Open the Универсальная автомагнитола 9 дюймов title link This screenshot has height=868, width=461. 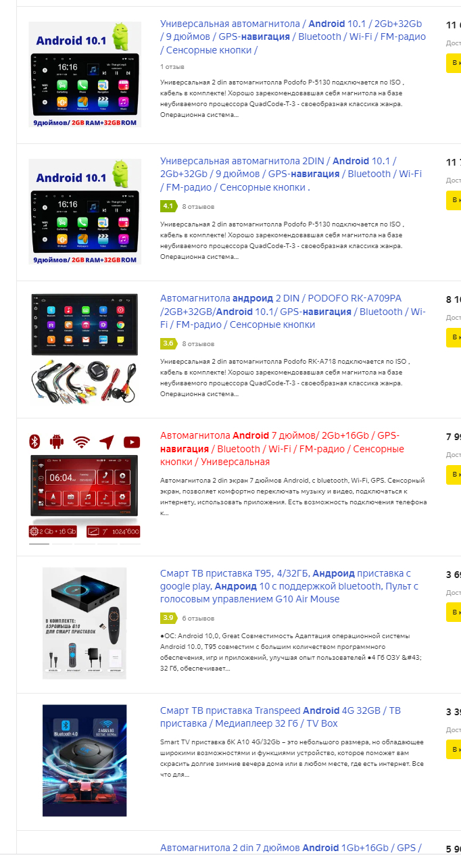(x=291, y=37)
